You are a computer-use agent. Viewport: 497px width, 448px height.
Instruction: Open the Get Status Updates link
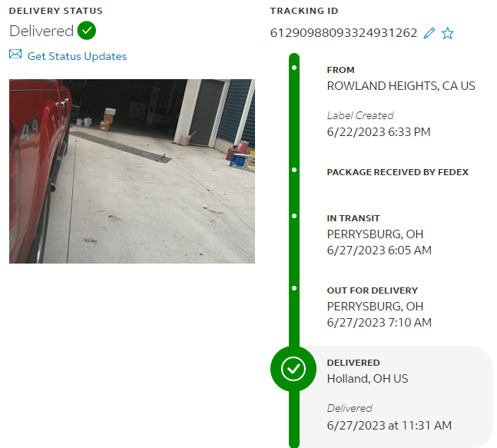(77, 56)
